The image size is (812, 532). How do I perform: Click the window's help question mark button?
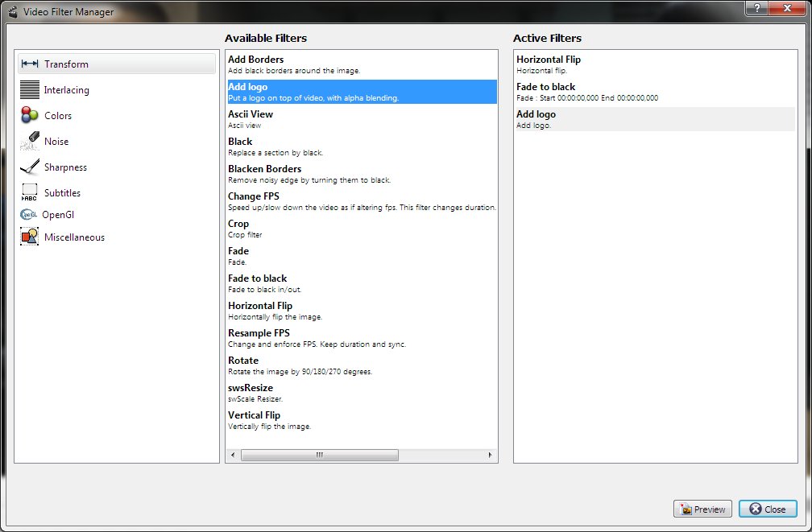click(x=756, y=8)
